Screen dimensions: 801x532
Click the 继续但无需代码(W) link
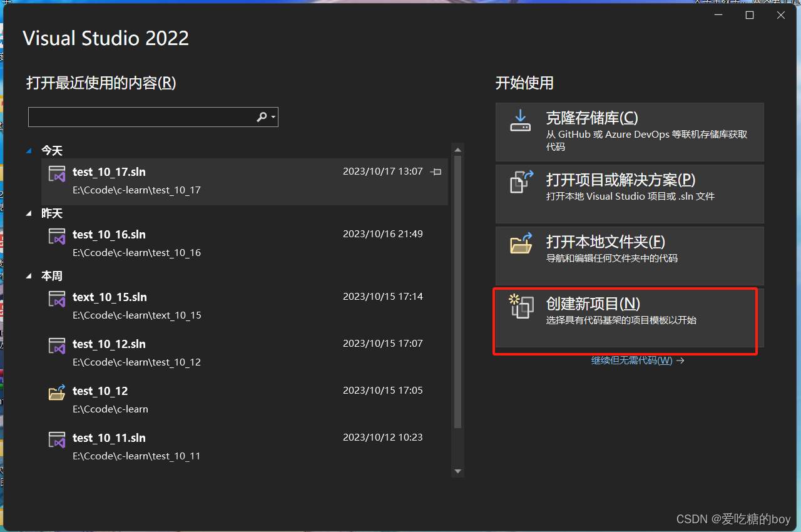632,361
